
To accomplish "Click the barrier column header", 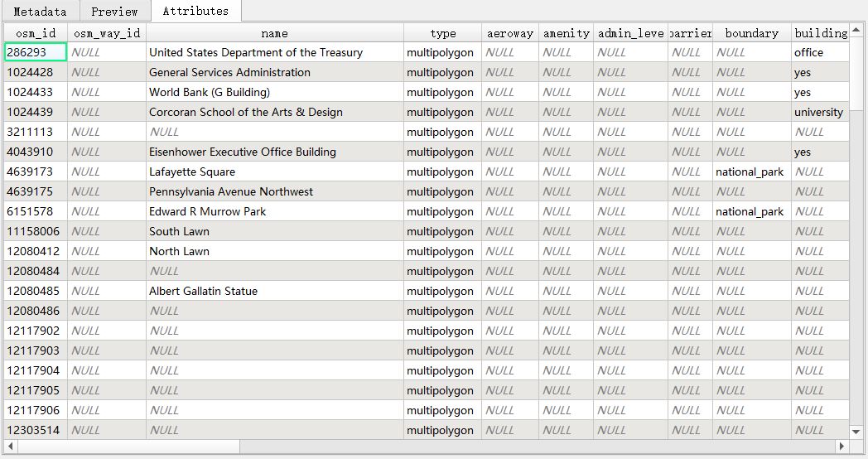I will (690, 33).
